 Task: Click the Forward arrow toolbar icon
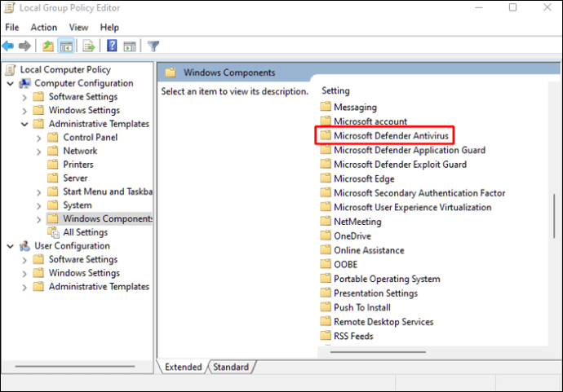point(25,46)
